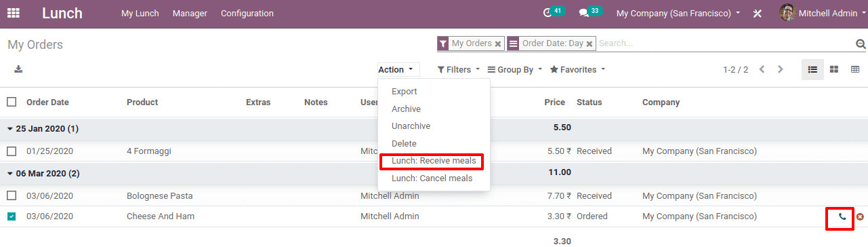Go to previous page of records
Viewport: 868px width, 247px height.
click(762, 69)
